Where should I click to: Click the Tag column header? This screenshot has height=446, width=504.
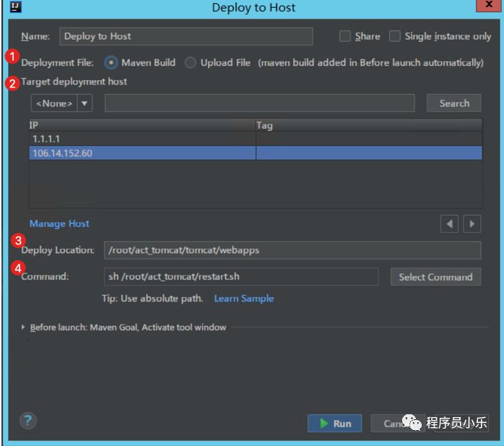369,125
